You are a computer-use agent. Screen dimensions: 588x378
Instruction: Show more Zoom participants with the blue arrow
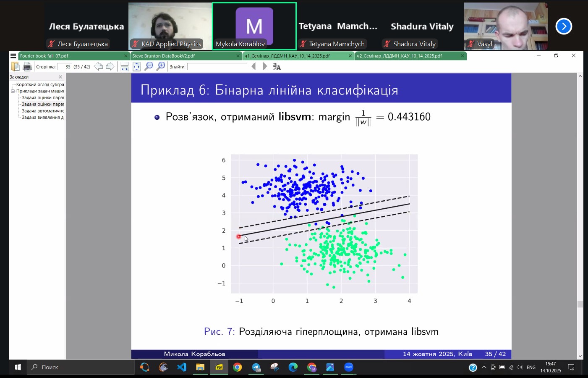564,26
